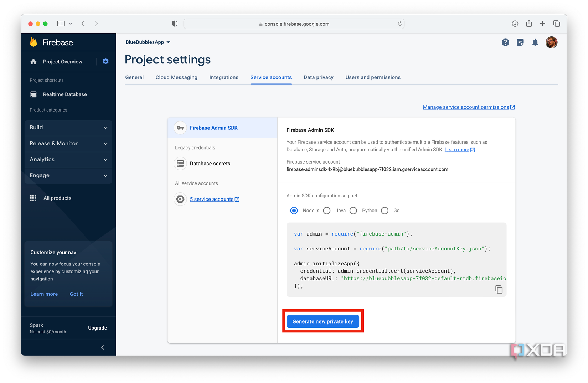Screen dimensions: 588x383
Task: Go back in Safari
Action: click(x=83, y=24)
